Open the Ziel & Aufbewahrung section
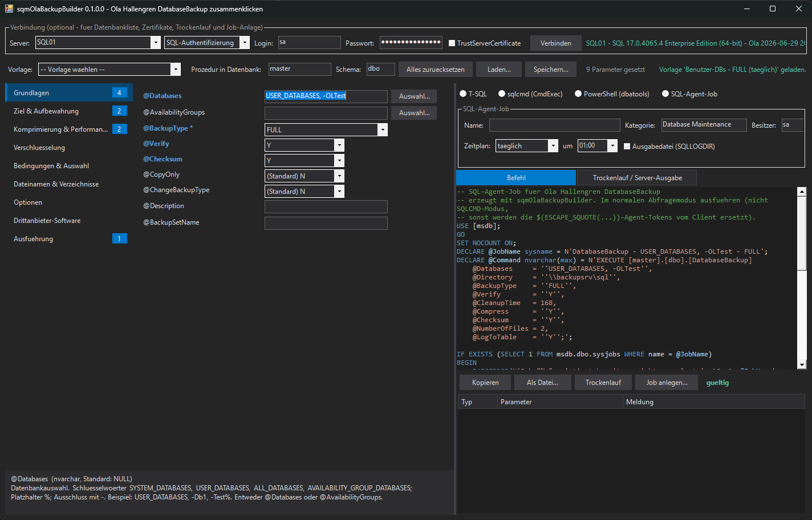Image resolution: width=812 pixels, height=520 pixels. 68,111
